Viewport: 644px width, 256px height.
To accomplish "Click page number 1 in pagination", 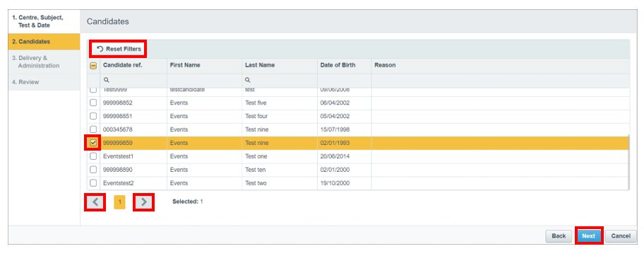I will (x=119, y=202).
